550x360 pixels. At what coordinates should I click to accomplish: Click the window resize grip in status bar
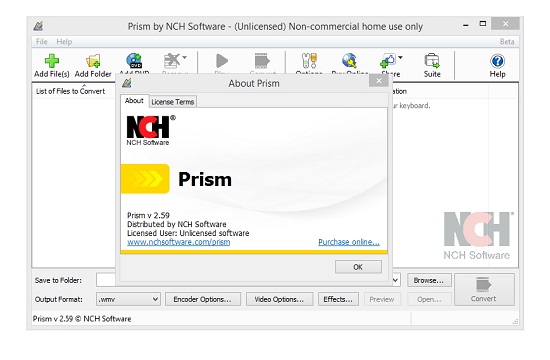(x=515, y=321)
